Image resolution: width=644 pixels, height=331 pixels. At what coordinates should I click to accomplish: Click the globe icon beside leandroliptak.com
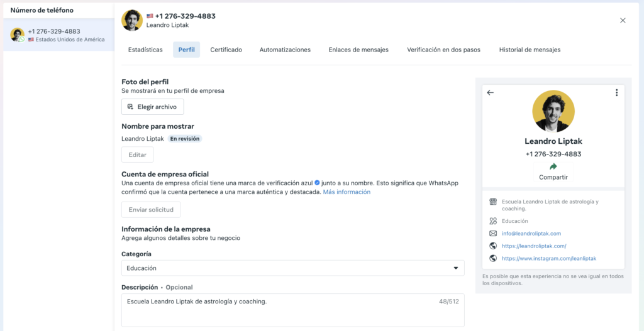coord(493,246)
